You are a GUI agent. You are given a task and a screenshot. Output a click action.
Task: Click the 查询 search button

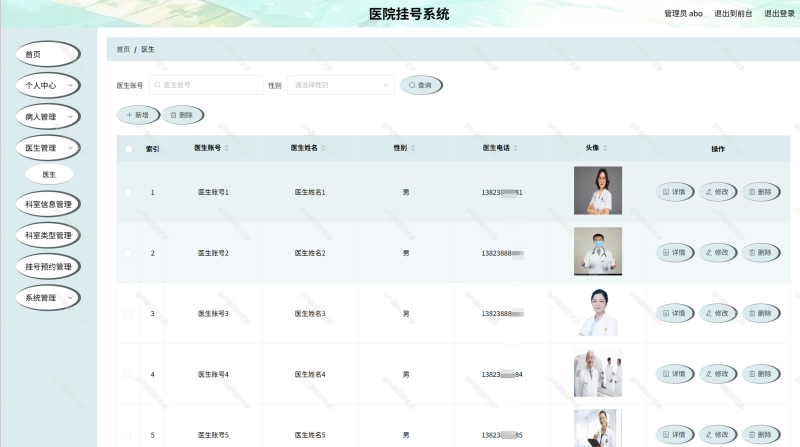[420, 85]
